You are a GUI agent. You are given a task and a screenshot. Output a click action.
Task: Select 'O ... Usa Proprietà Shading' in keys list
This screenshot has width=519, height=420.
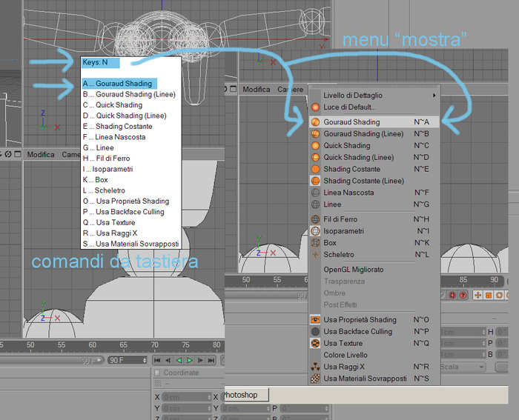pos(126,201)
